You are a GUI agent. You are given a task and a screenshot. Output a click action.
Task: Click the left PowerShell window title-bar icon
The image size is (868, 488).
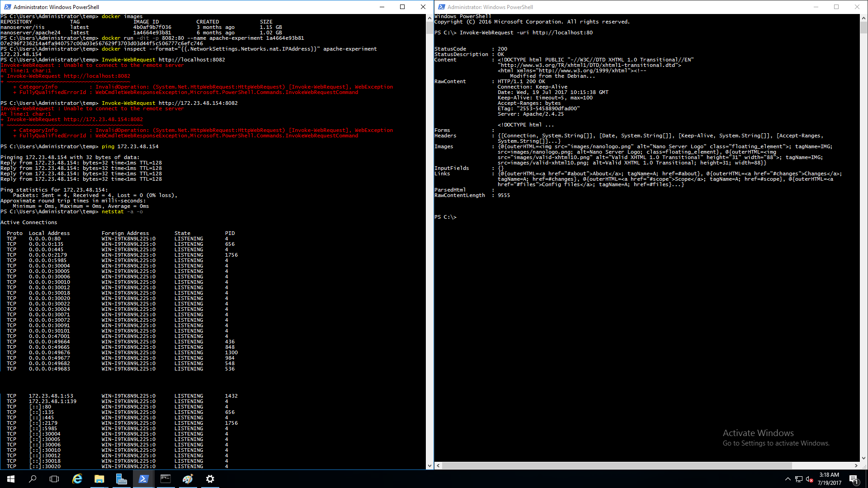click(7, 7)
